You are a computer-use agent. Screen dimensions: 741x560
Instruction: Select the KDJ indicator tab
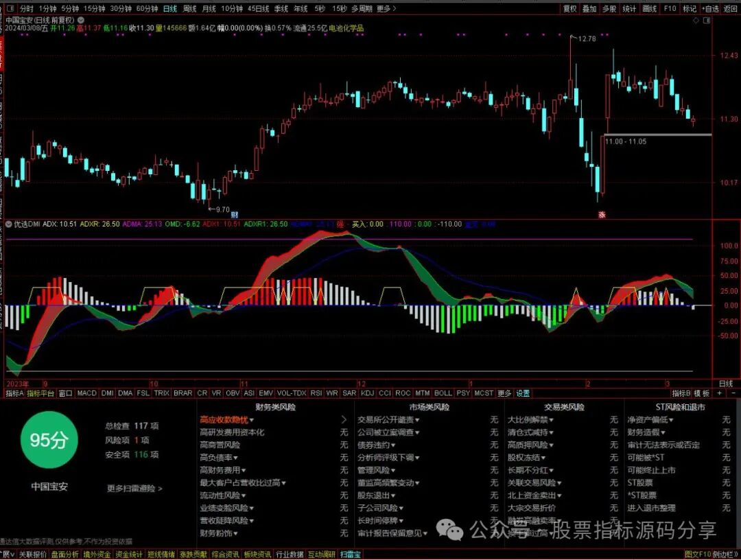[x=367, y=393]
